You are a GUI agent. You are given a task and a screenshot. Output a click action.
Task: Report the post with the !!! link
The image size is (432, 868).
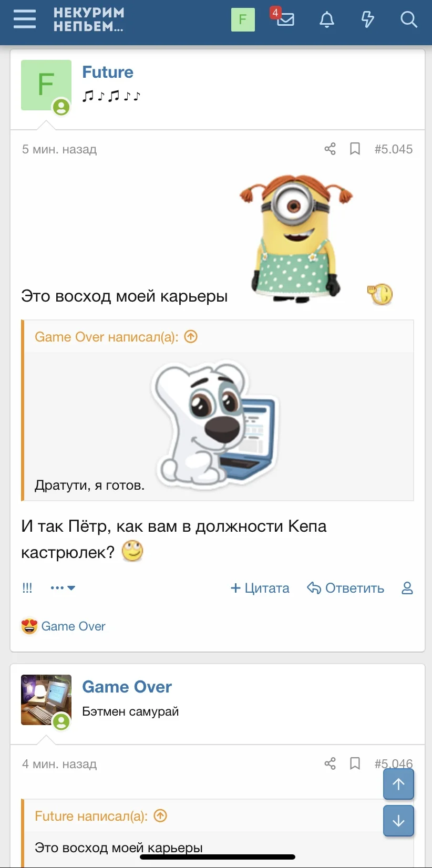[x=27, y=588]
